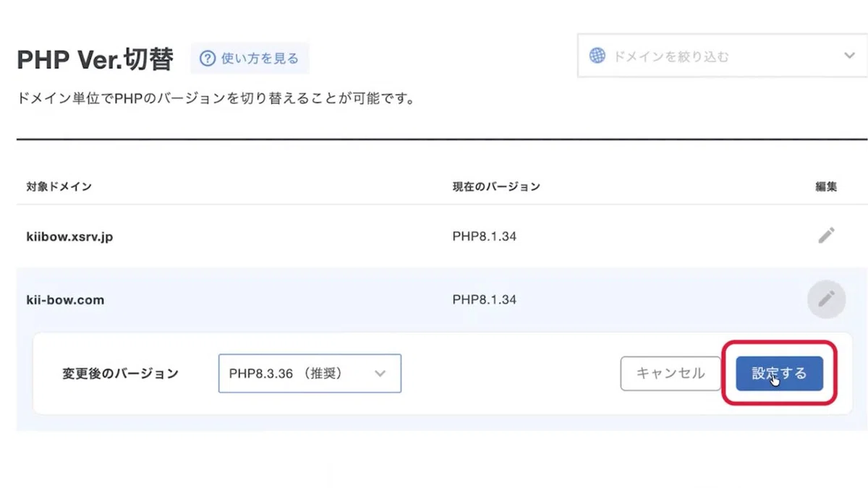Click the キャンセル button

point(670,373)
